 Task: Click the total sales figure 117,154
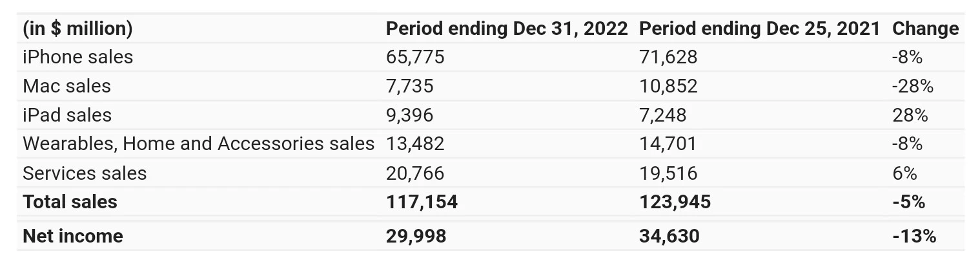point(422,202)
